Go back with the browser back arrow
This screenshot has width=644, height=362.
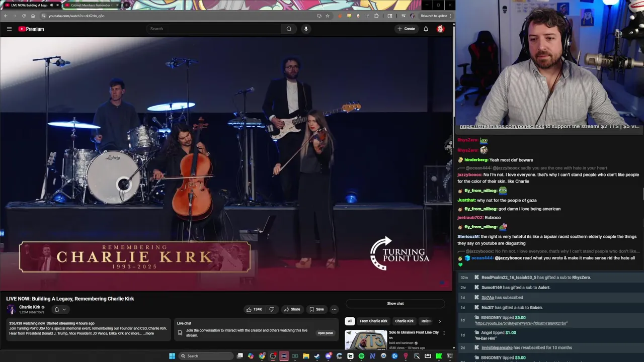pyautogui.click(x=6, y=16)
